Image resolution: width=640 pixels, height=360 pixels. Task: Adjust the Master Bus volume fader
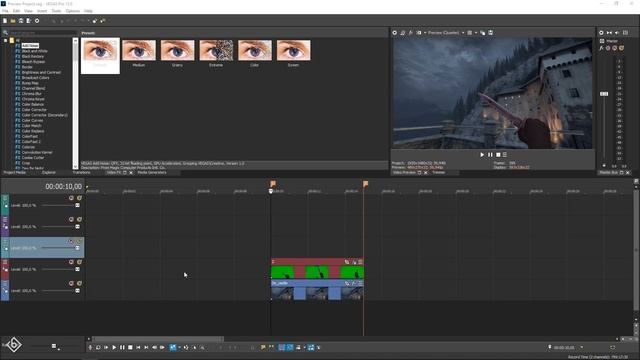click(604, 94)
